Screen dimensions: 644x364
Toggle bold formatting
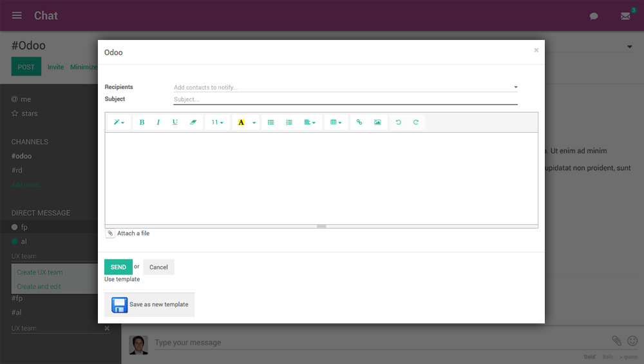coord(142,122)
